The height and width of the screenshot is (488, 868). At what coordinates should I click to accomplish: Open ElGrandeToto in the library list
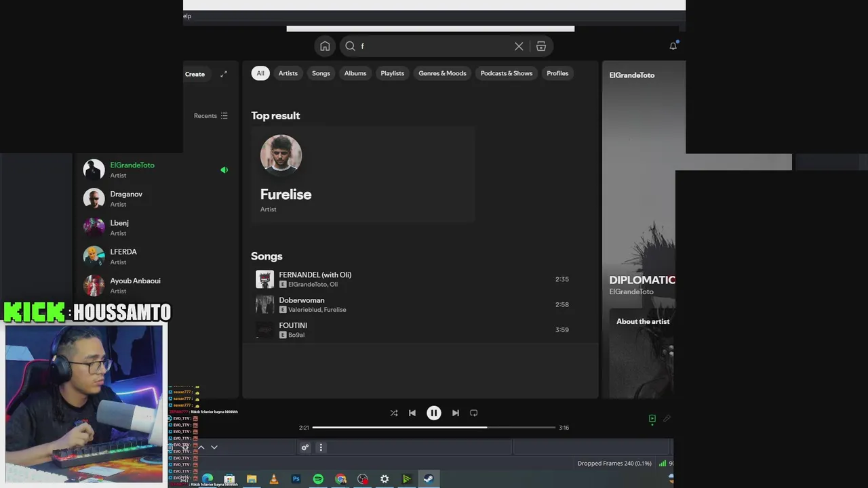click(155, 169)
